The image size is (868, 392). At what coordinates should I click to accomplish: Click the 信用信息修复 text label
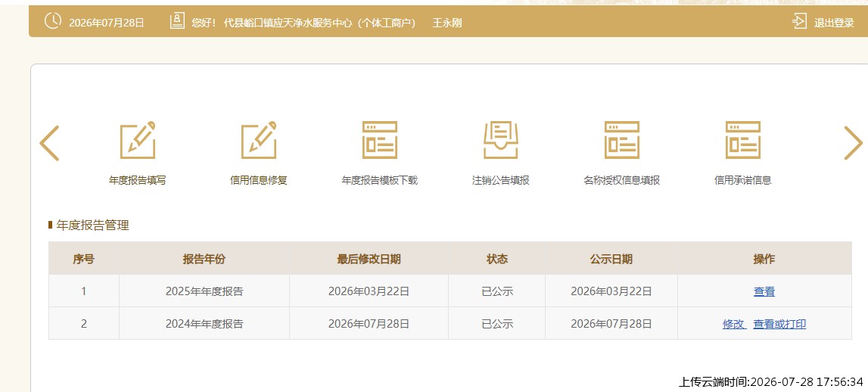coord(259,181)
